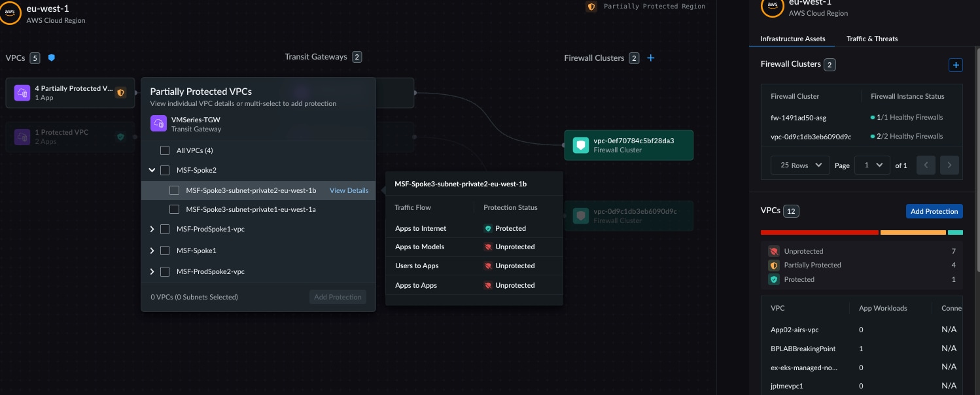Click the red unprotected segment of VPC bar

[819, 232]
